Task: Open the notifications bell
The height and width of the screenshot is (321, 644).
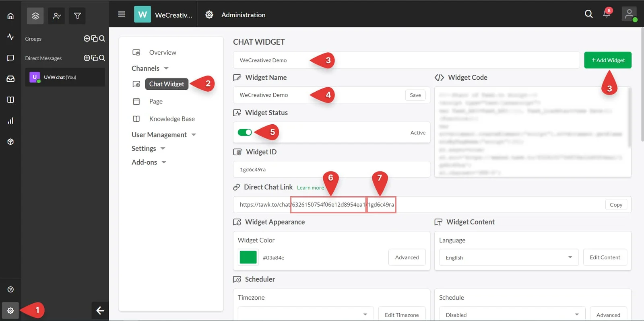Action: (x=607, y=13)
